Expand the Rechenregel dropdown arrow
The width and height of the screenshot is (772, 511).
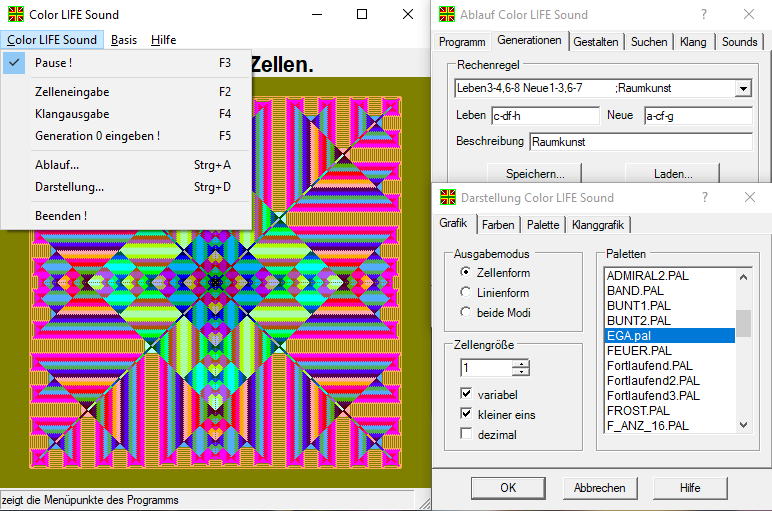click(x=743, y=89)
